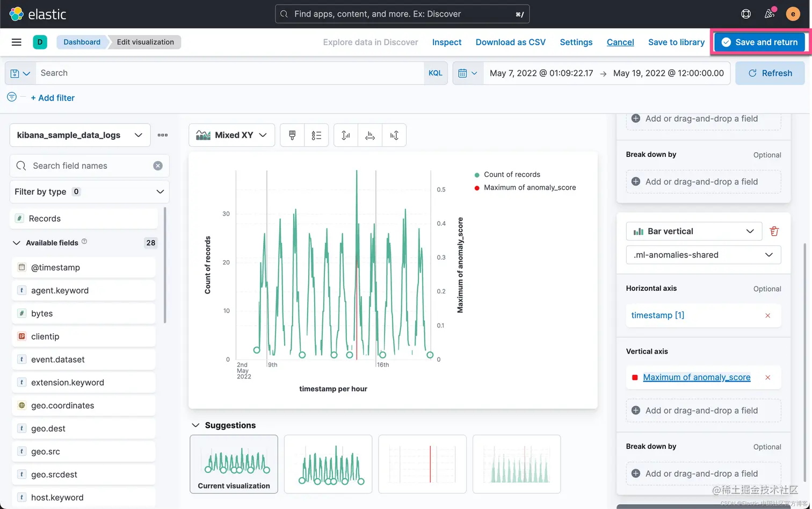Screen dimensions: 812x509
Task: Click Save and return button
Action: 759,42
